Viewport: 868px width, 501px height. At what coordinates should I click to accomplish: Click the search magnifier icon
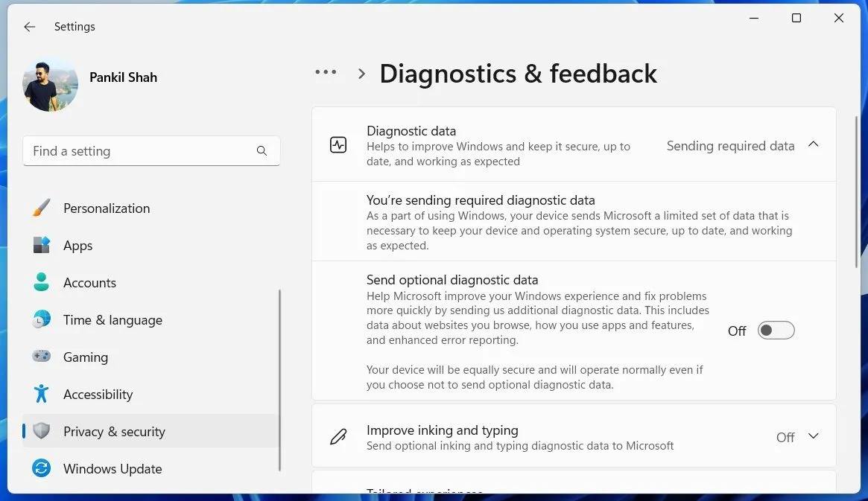click(x=262, y=151)
